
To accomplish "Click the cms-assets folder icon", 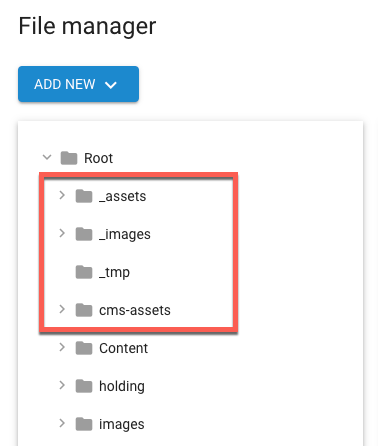I will point(84,310).
